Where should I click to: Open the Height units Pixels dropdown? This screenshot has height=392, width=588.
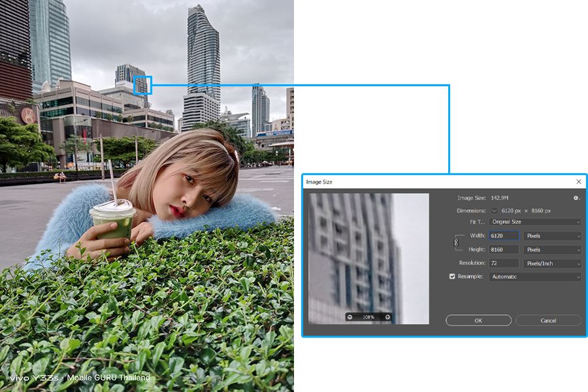coord(552,250)
